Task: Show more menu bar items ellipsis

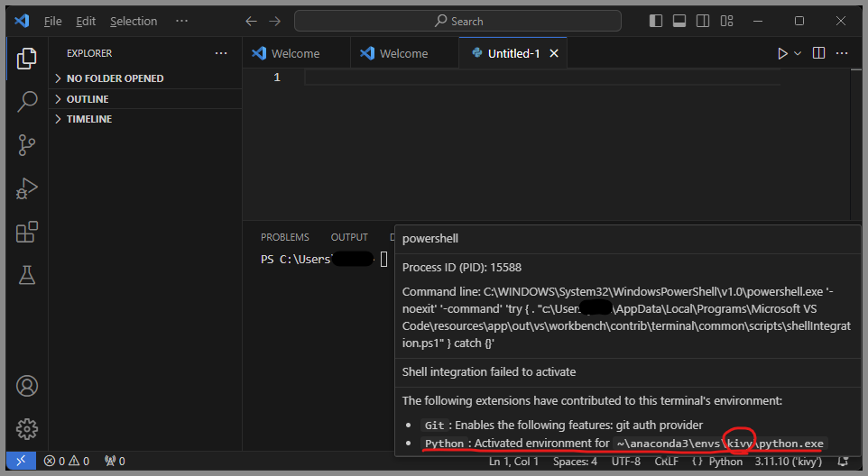Action: 181,21
